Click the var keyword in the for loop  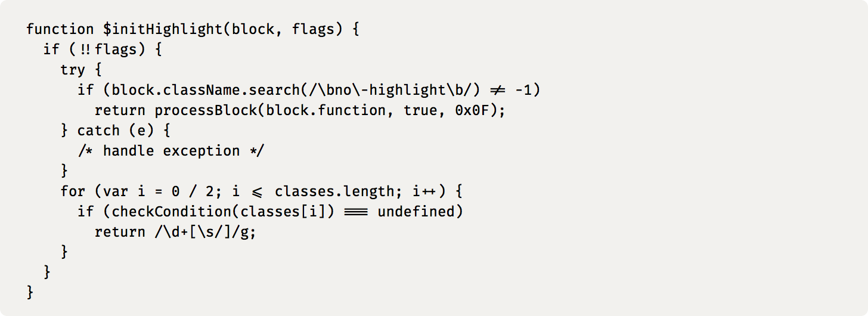[x=116, y=191]
